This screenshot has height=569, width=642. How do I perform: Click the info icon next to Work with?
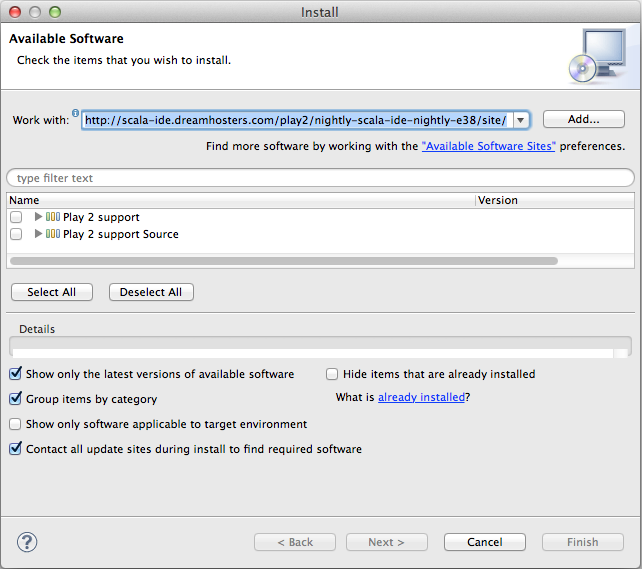click(x=75, y=113)
